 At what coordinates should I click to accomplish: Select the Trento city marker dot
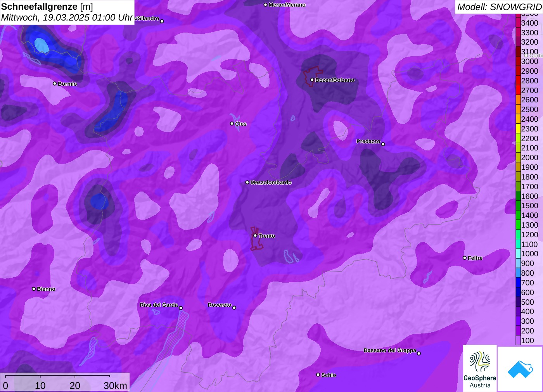tap(255, 236)
